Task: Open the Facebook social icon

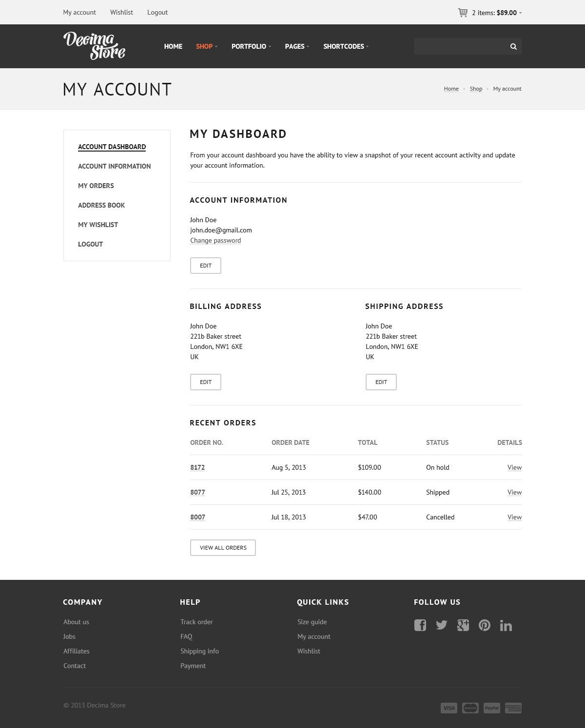Action: 420,625
